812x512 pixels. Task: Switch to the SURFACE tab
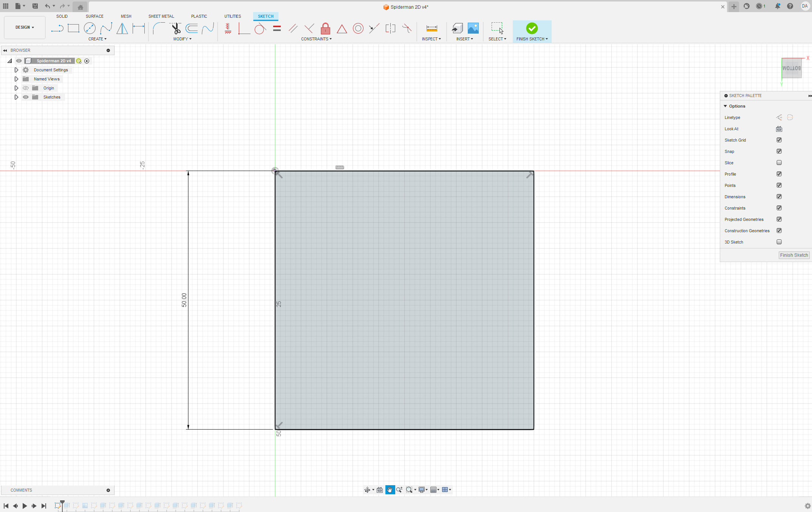click(94, 16)
